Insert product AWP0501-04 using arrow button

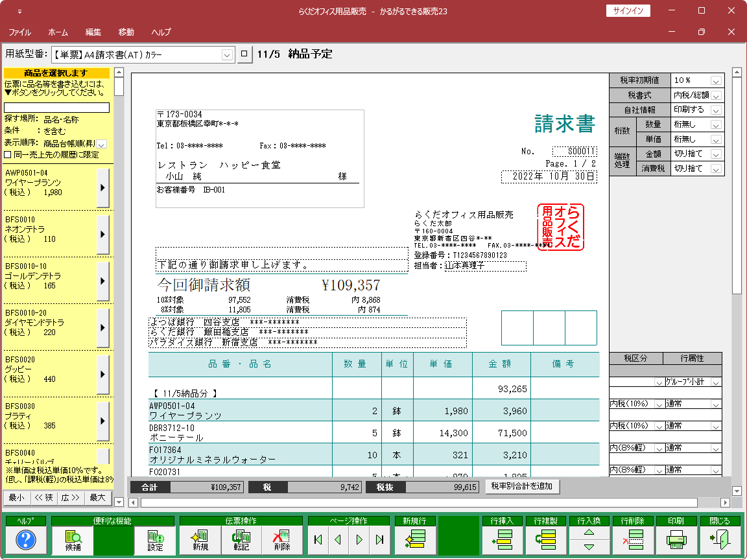click(102, 187)
